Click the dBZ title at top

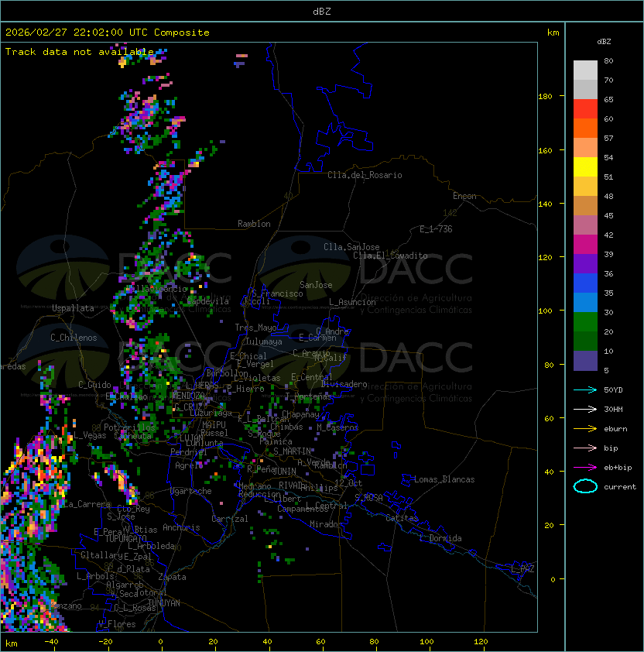[x=322, y=12]
